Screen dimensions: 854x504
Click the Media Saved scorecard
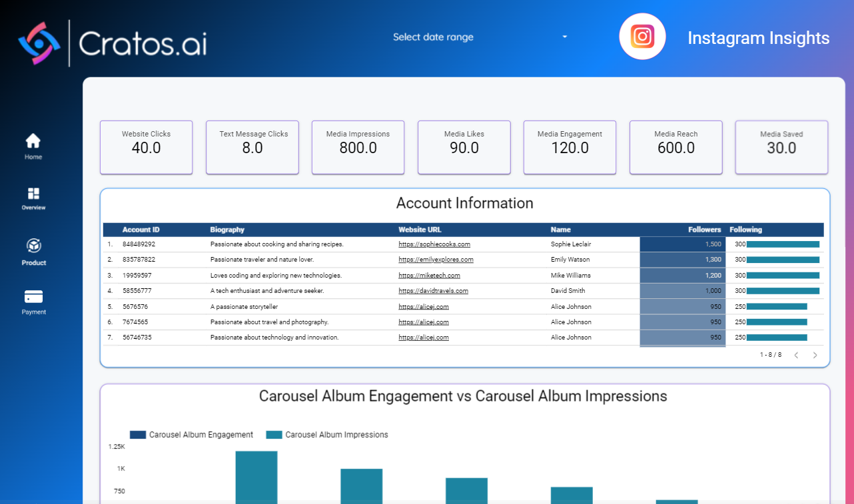point(781,147)
